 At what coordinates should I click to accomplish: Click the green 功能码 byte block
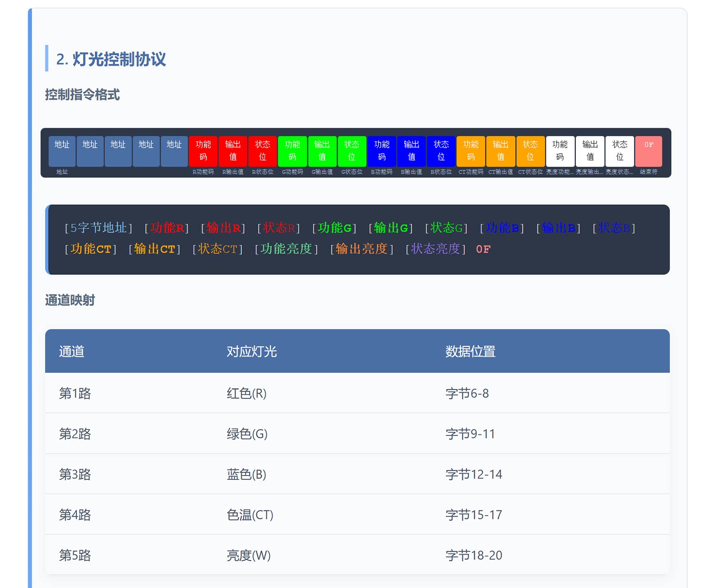coord(293,151)
